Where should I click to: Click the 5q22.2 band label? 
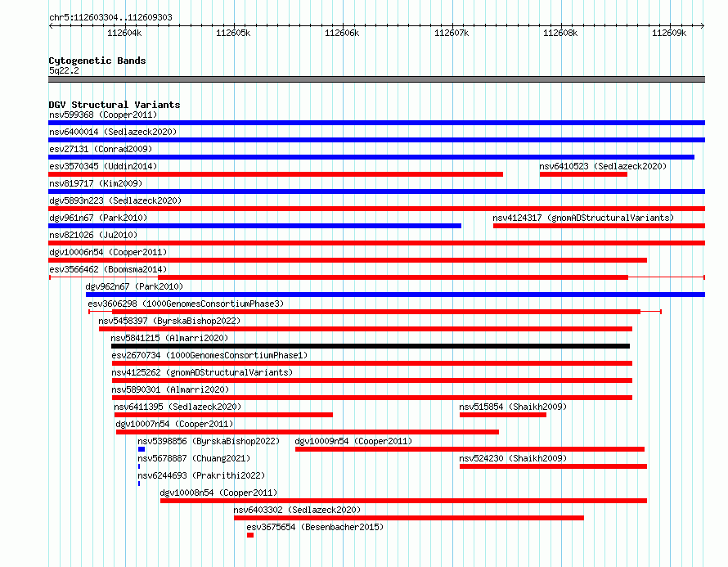click(64, 70)
